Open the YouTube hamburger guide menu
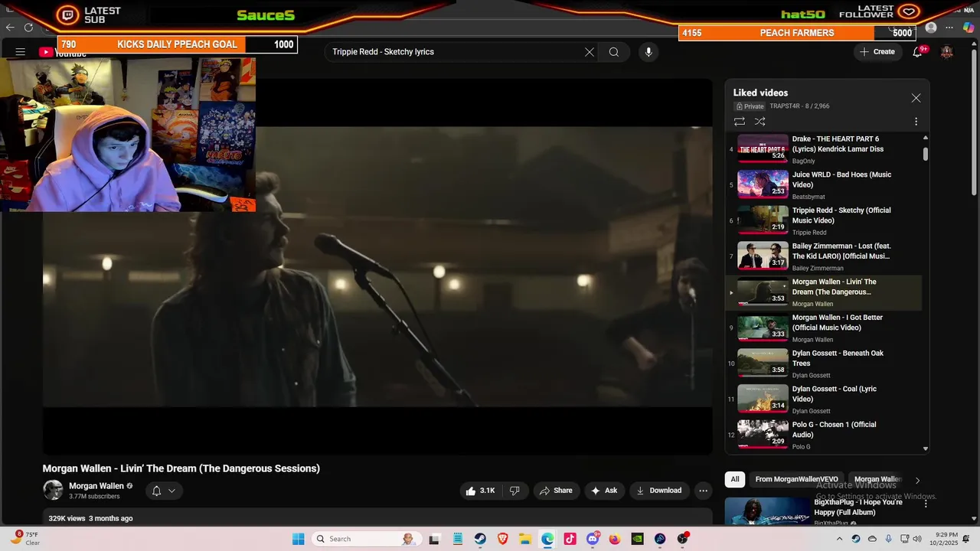980x551 pixels. [x=21, y=52]
